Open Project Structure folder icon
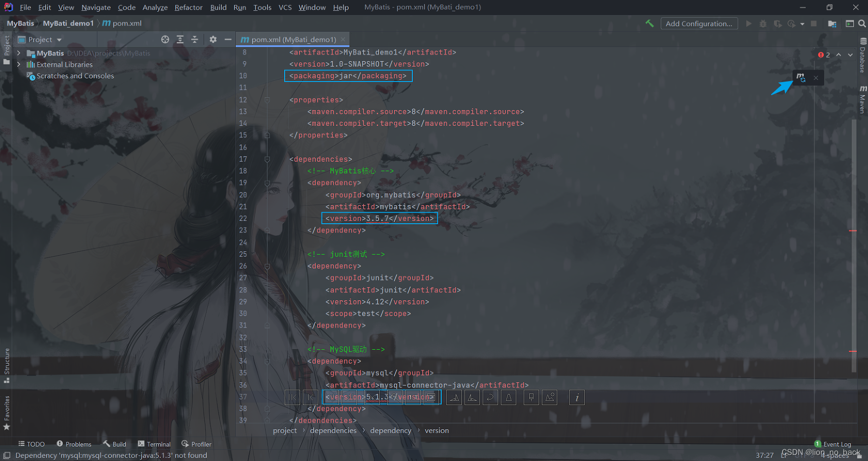This screenshot has width=868, height=461. coord(832,23)
